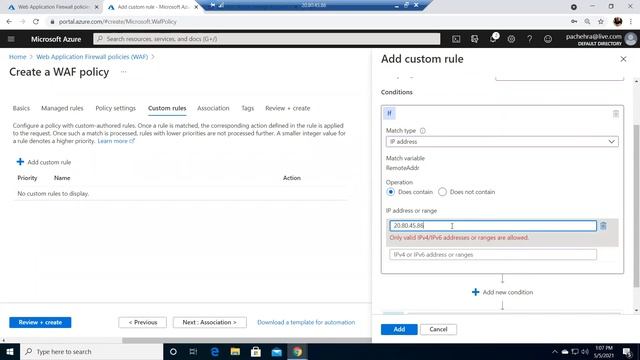Click into the 20.80.45.88 IP address field
Screen dimensions: 640x360
pos(493,226)
